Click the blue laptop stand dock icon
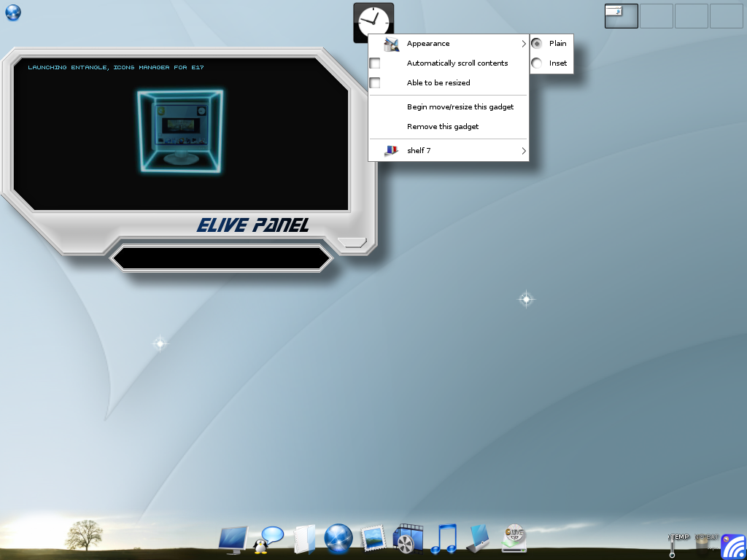This screenshot has width=747, height=560. click(x=478, y=539)
